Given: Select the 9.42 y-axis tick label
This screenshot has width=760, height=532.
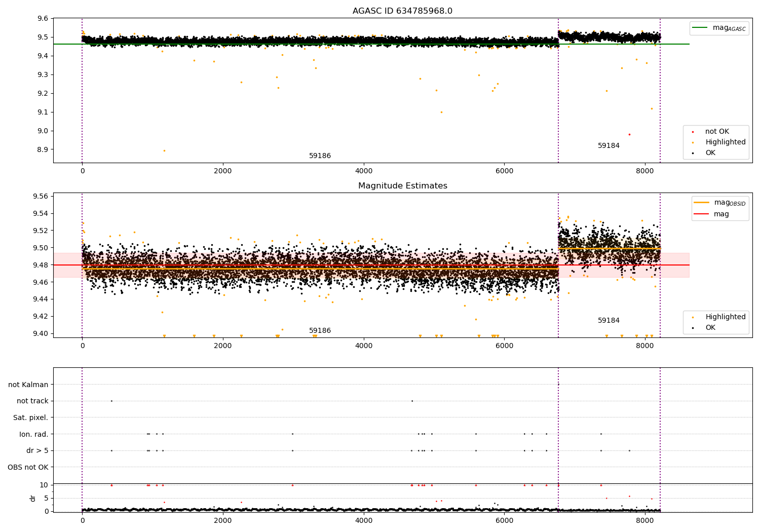Looking at the screenshot, I should (41, 317).
